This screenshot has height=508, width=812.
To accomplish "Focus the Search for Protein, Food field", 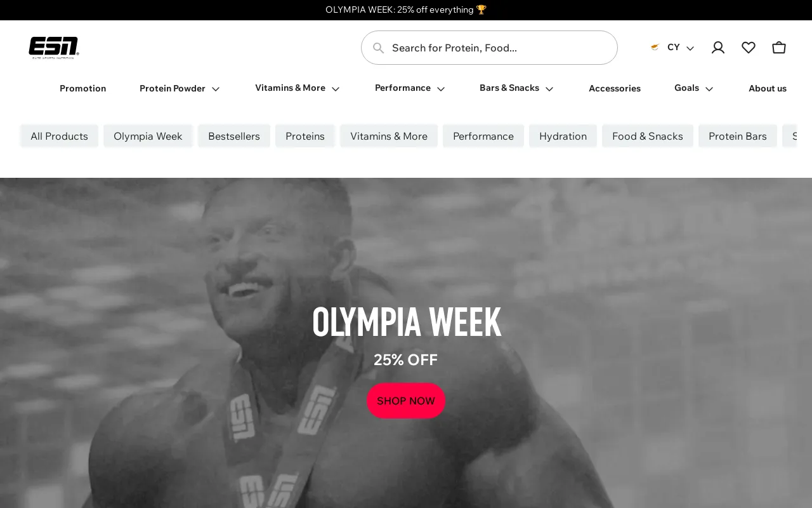I will 489,48.
